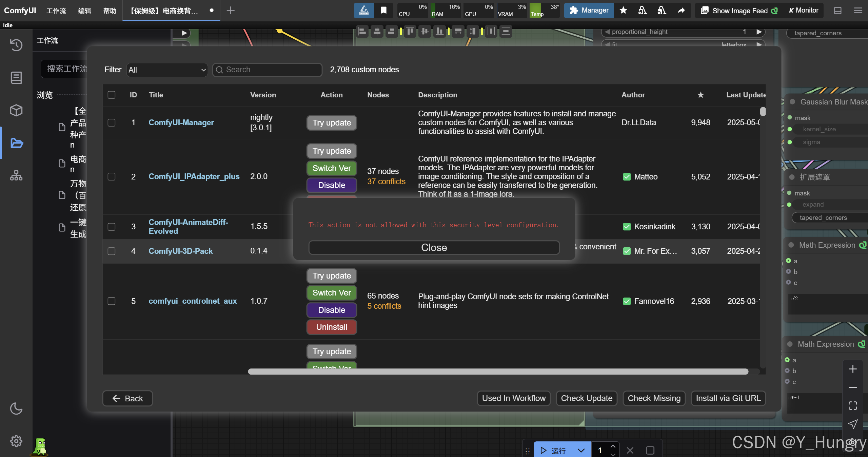This screenshot has width=868, height=457.
Task: Click Install via Git URL button
Action: click(x=728, y=398)
